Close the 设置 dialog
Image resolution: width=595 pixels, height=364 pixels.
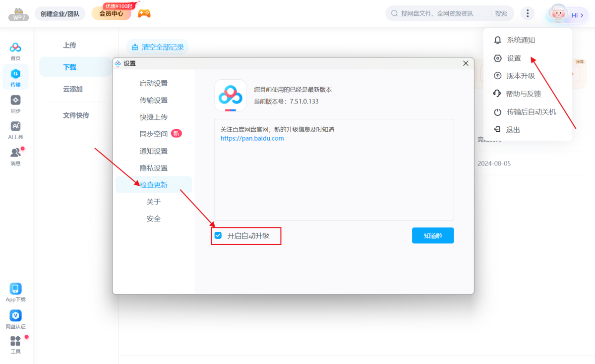click(466, 63)
